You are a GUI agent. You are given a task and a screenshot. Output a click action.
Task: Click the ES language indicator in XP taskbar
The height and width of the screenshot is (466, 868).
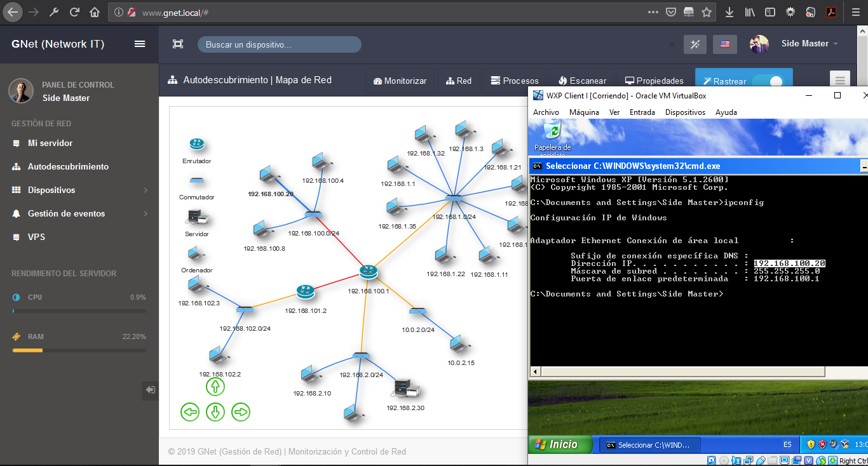point(788,445)
